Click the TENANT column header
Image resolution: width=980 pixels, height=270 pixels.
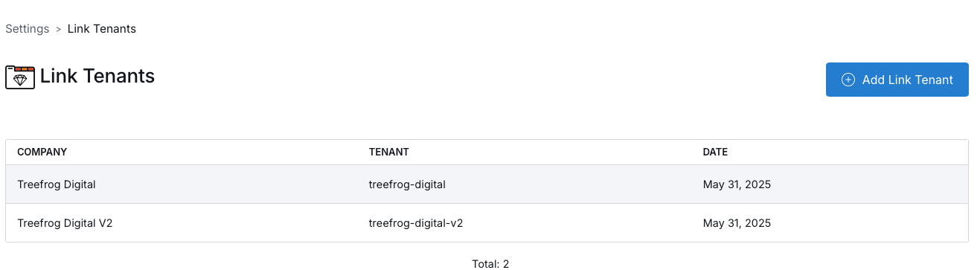pyautogui.click(x=389, y=152)
